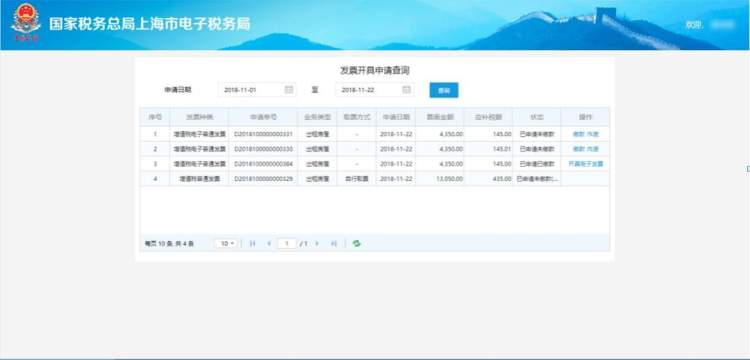Click 开具电子发票 link in row 3

click(585, 164)
